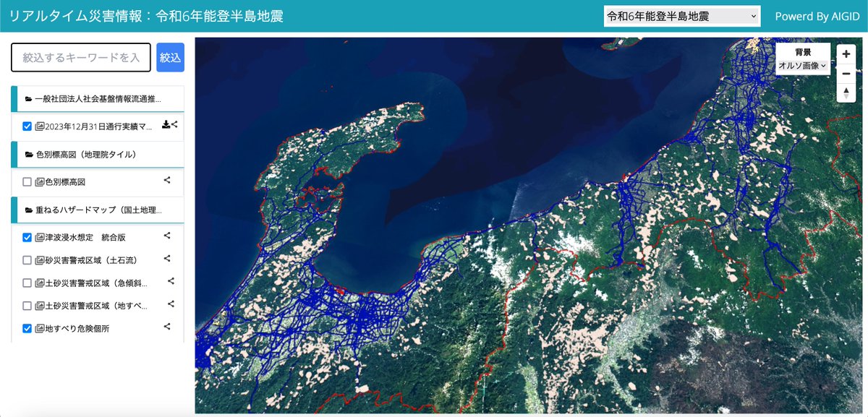
Task: Collapse the 重ねるハザードマップ（国土地理 group
Action: tap(98, 210)
